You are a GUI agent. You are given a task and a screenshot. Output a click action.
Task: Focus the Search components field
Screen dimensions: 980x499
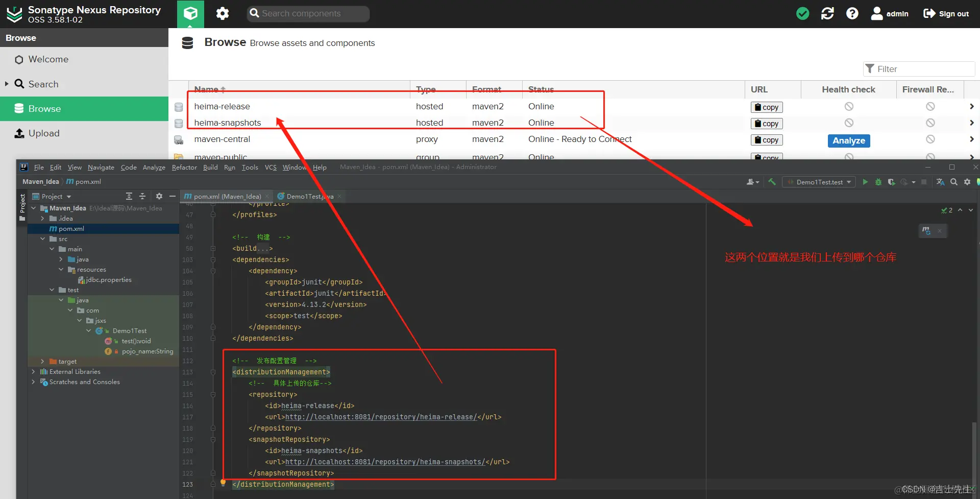coord(308,14)
